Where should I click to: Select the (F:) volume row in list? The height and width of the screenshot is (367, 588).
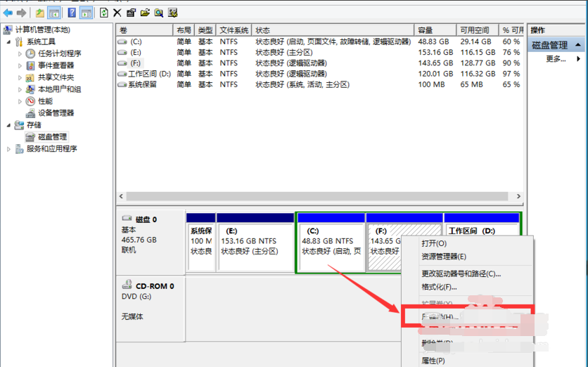tap(319, 63)
